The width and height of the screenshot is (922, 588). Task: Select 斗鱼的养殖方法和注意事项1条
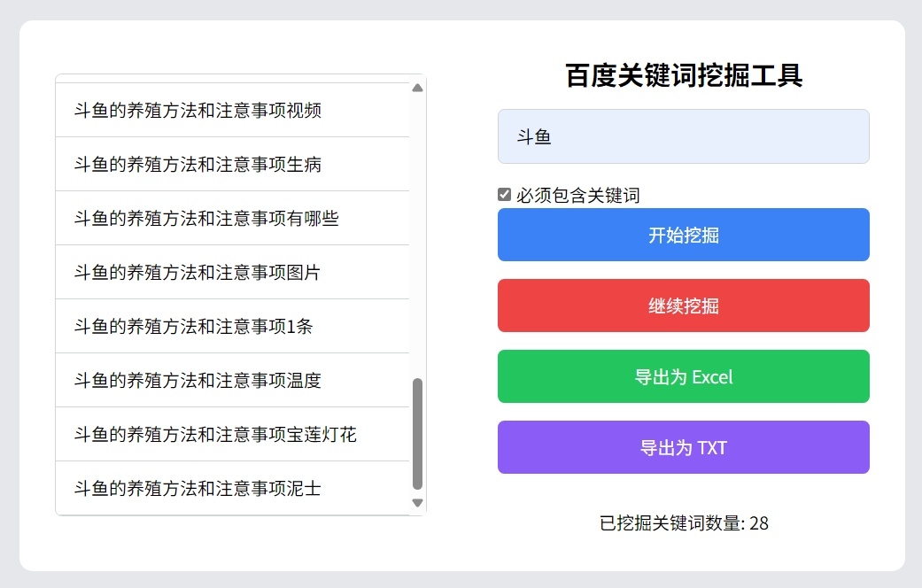[232, 327]
